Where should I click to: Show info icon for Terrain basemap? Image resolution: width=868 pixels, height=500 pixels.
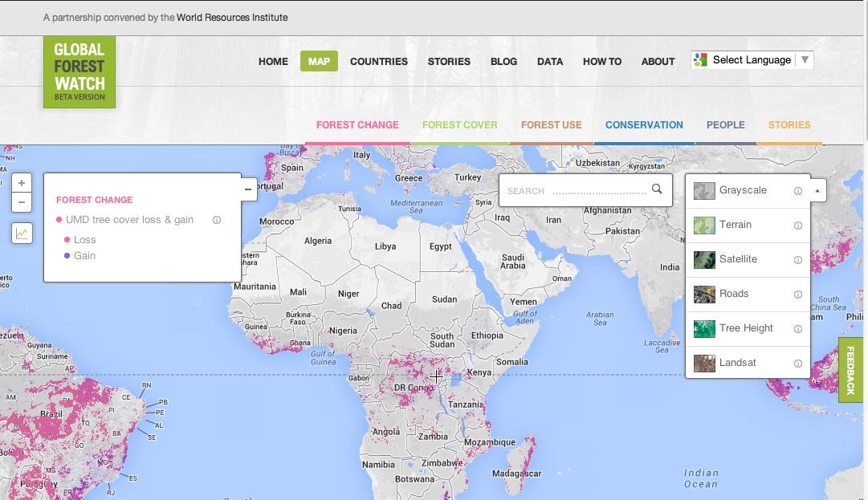point(797,226)
